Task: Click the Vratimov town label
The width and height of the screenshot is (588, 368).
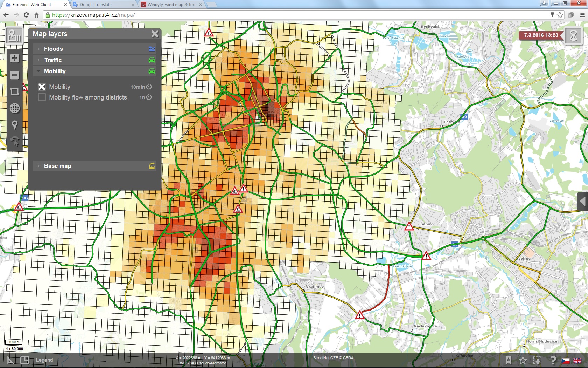Action: click(315, 287)
